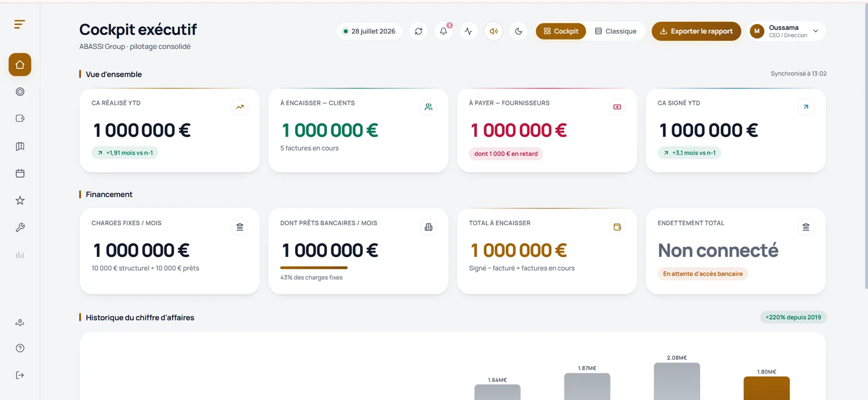
Task: Click Synchronisé à 13:02 text
Action: (x=799, y=74)
